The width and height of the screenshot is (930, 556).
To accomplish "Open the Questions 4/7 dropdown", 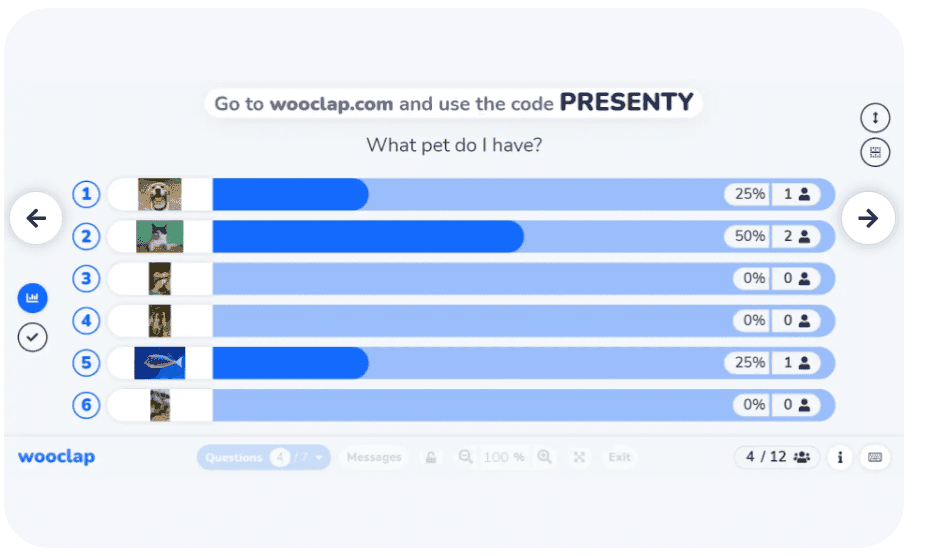I will point(263,457).
